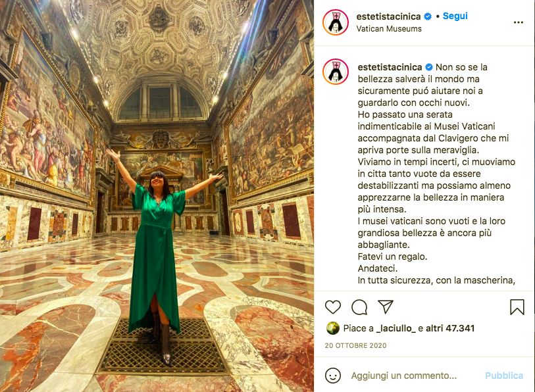Click the 20 OTTOBRE 2020 date link
535x392 pixels.
tap(355, 345)
